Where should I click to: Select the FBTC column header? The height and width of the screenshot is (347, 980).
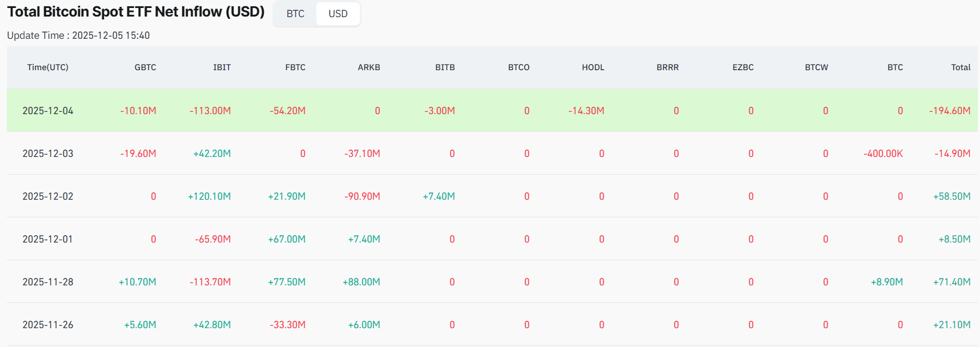[295, 67]
